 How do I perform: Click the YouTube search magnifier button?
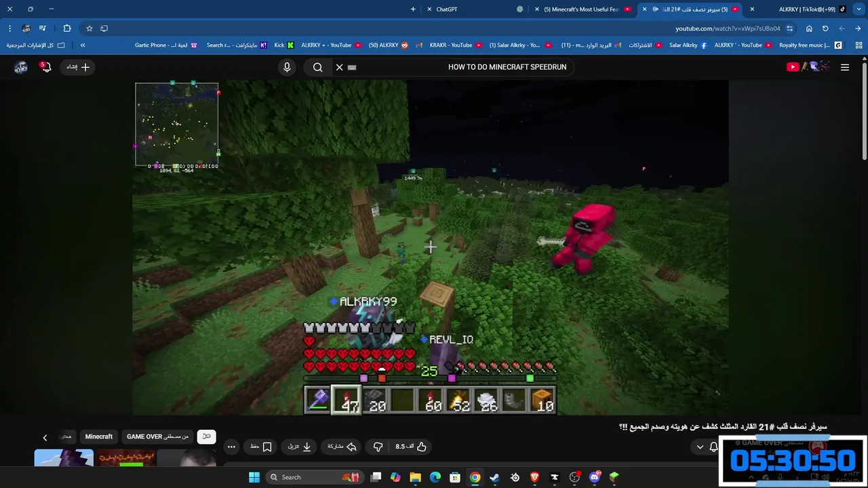[317, 67]
